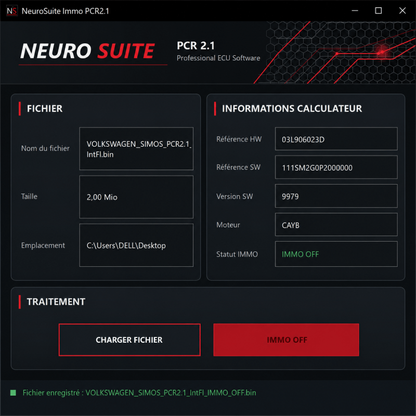This screenshot has width=416, height=416.
Task: Select the Emplacement path field
Action: pos(136,245)
